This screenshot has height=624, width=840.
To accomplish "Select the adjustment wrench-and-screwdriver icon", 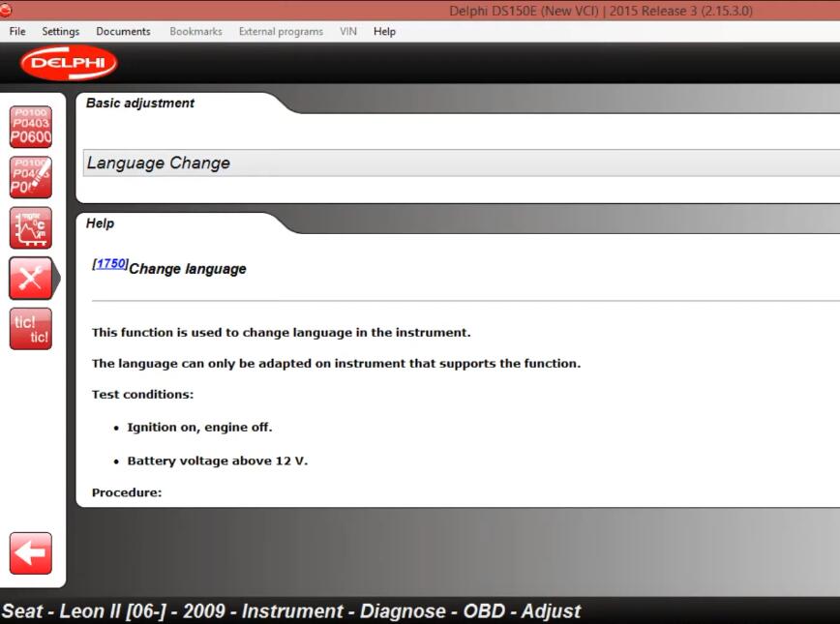I will coord(31,278).
